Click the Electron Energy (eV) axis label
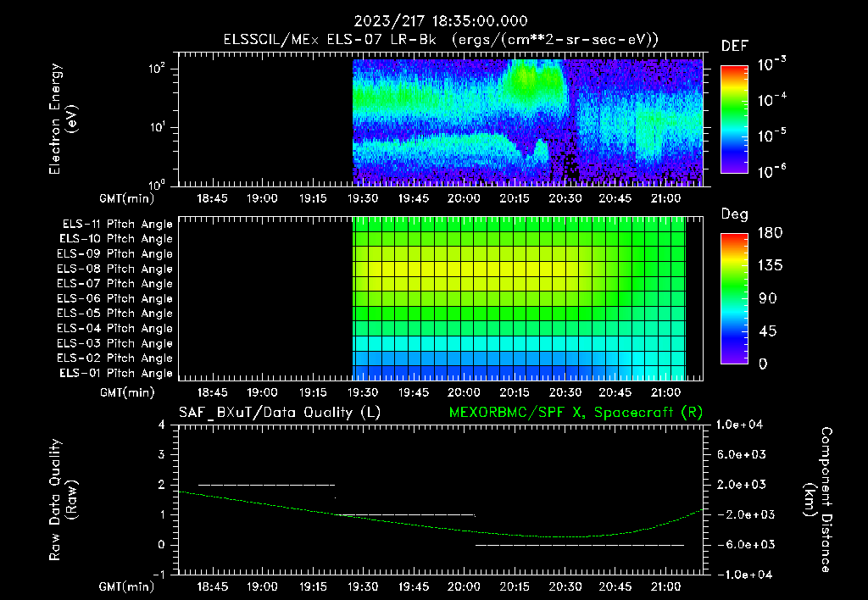The height and width of the screenshot is (600, 868). pos(63,119)
